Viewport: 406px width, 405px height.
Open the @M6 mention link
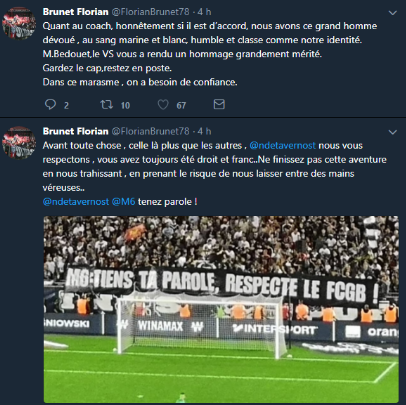click(x=123, y=202)
